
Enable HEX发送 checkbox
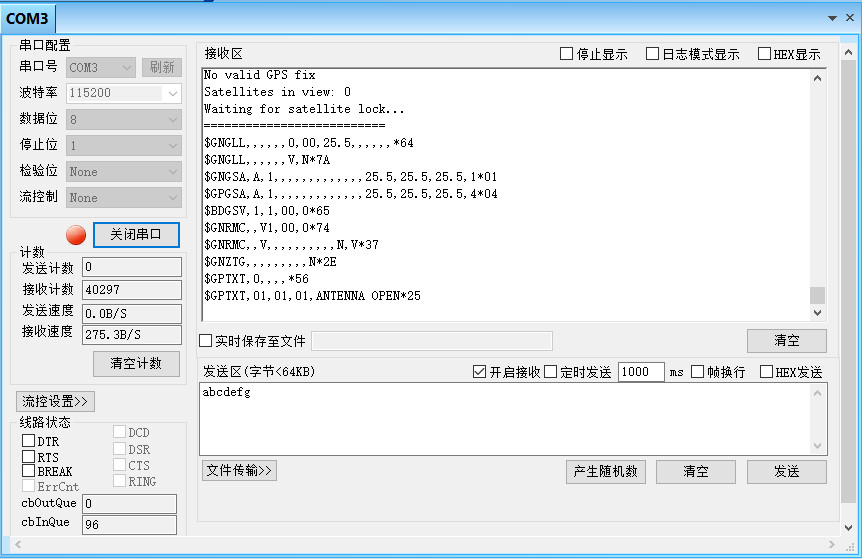pyautogui.click(x=766, y=372)
